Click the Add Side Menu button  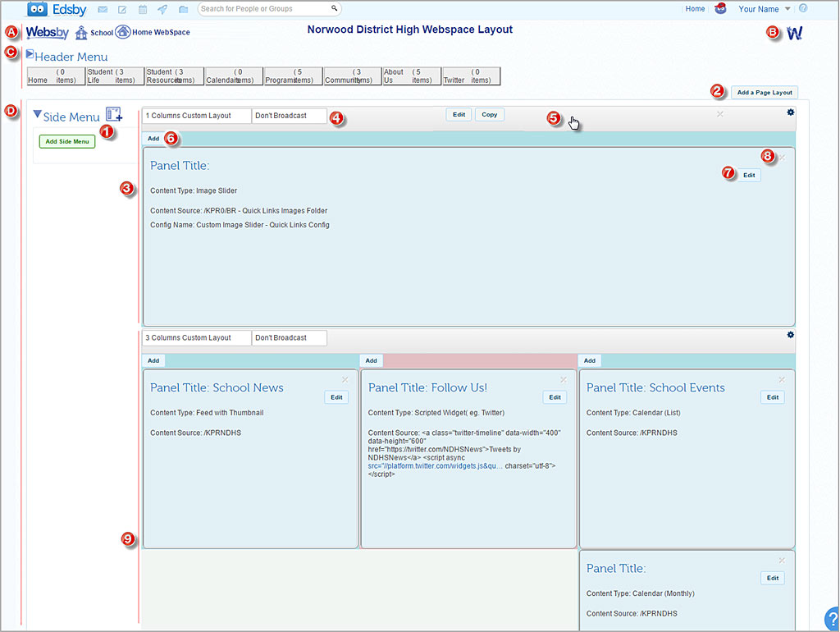pos(67,141)
